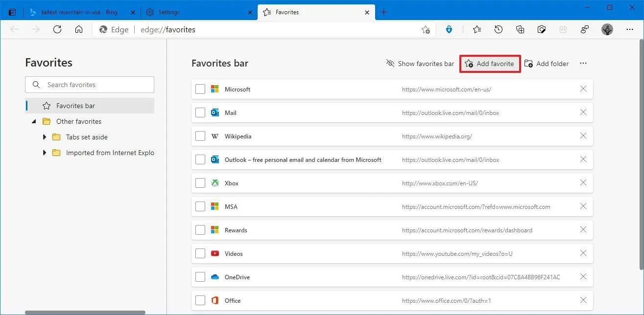Viewport: 644px width, 315px height.
Task: Remove the Rewards favorite with its X
Action: [583, 229]
